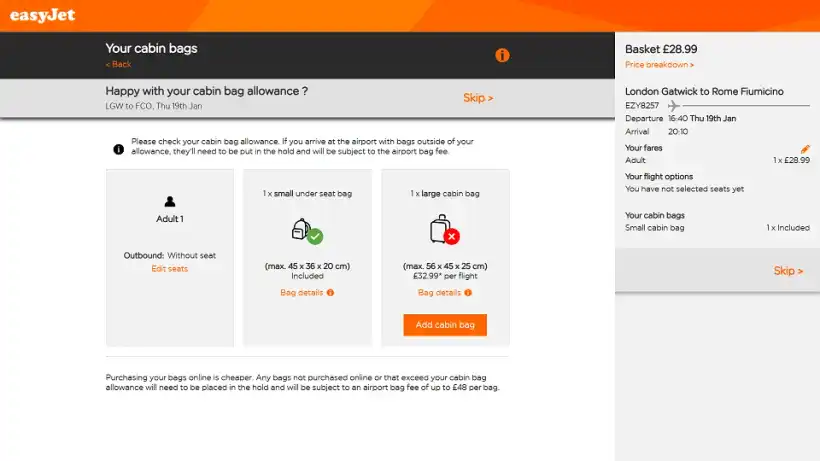This screenshot has height=461, width=820.
Task: Click 'Happy with your cabin bag allowance ?' heading
Action: (207, 91)
